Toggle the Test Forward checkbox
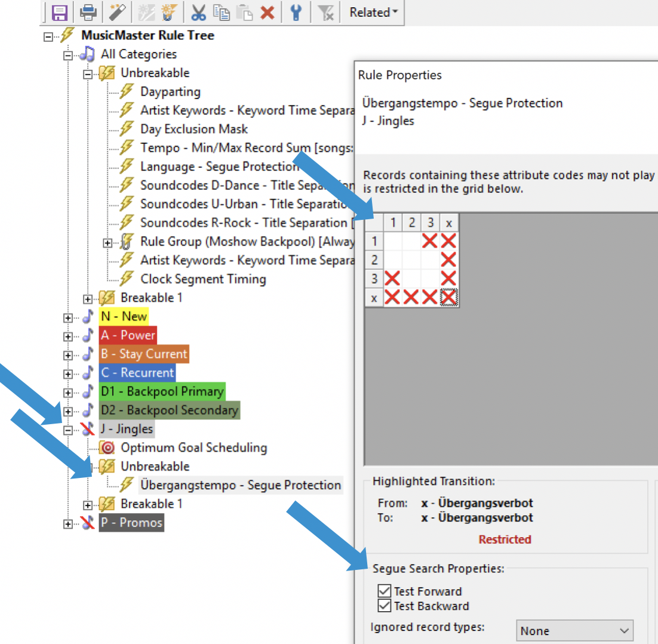Image resolution: width=658 pixels, height=644 pixels. (385, 591)
